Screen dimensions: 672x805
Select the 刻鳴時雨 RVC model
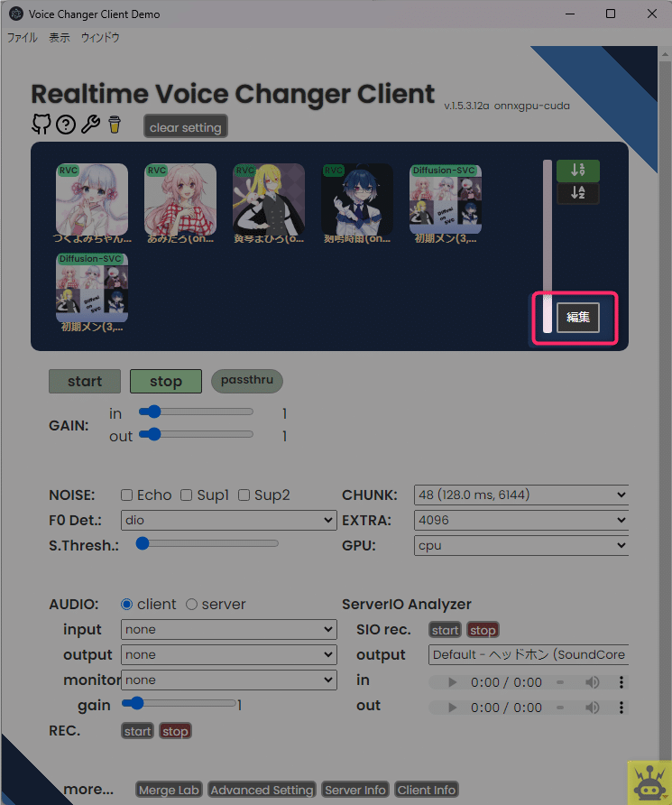pos(357,199)
